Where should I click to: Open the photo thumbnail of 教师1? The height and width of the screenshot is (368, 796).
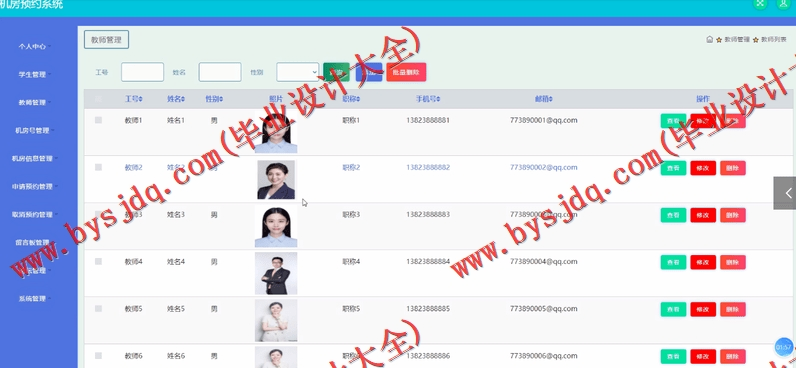pyautogui.click(x=276, y=132)
